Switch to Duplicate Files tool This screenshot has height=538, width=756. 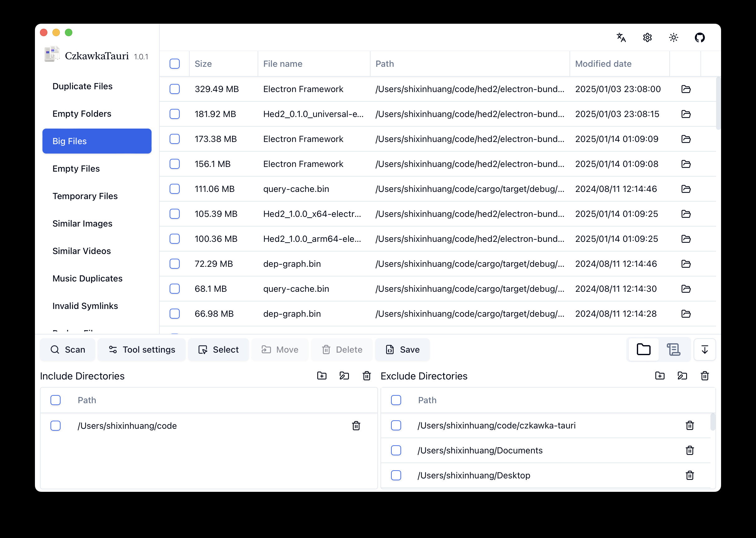82,86
